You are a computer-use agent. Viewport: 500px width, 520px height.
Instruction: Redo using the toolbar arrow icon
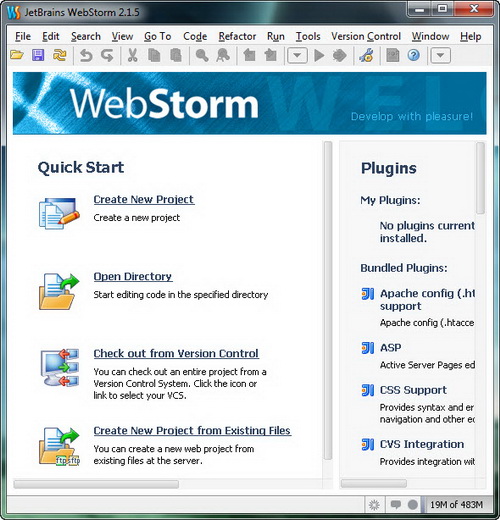(107, 55)
